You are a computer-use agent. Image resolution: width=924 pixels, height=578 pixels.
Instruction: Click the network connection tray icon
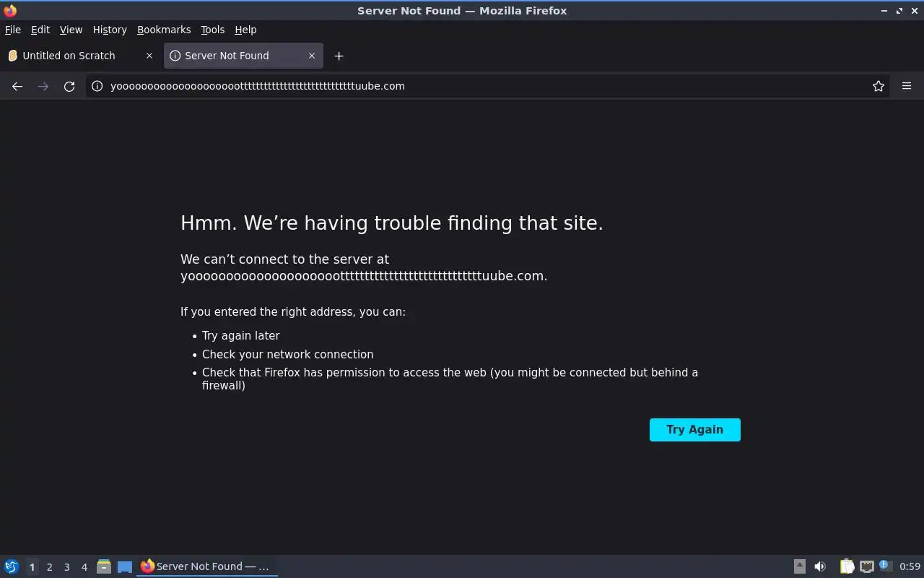pyautogui.click(x=867, y=566)
